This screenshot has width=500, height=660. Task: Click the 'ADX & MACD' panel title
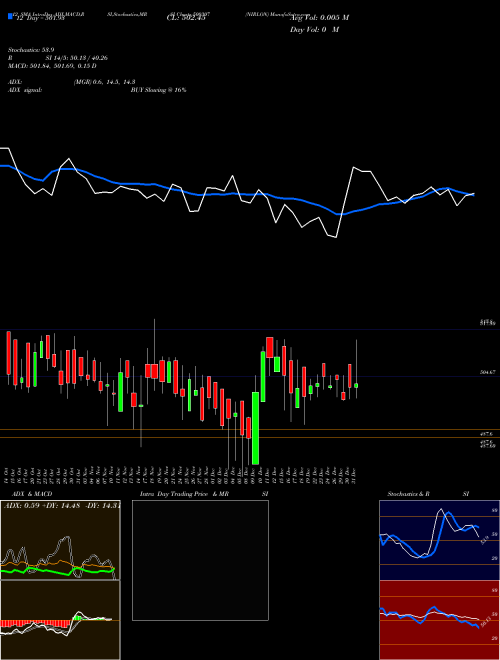tap(32, 494)
